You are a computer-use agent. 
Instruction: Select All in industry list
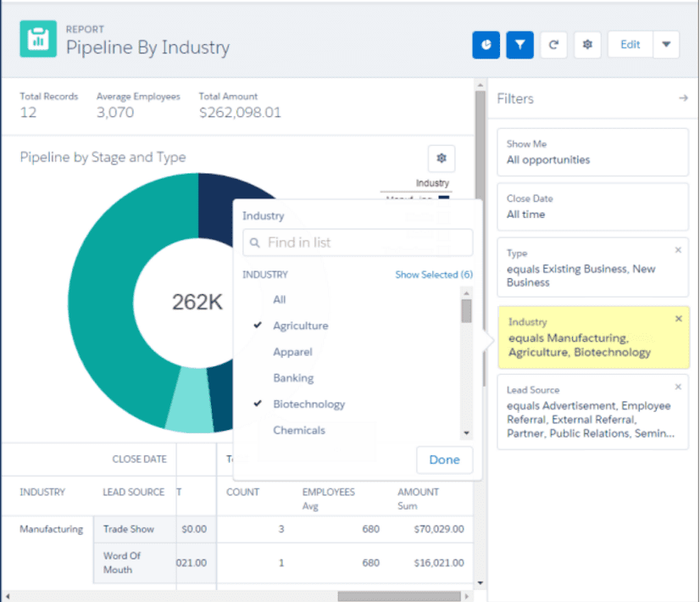click(x=280, y=299)
